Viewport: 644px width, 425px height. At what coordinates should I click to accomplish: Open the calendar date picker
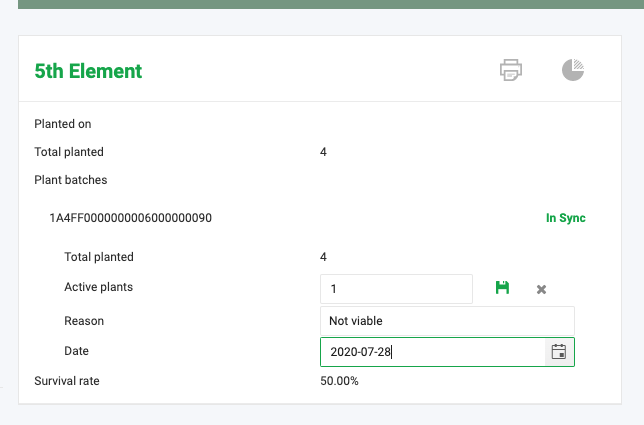pos(559,352)
